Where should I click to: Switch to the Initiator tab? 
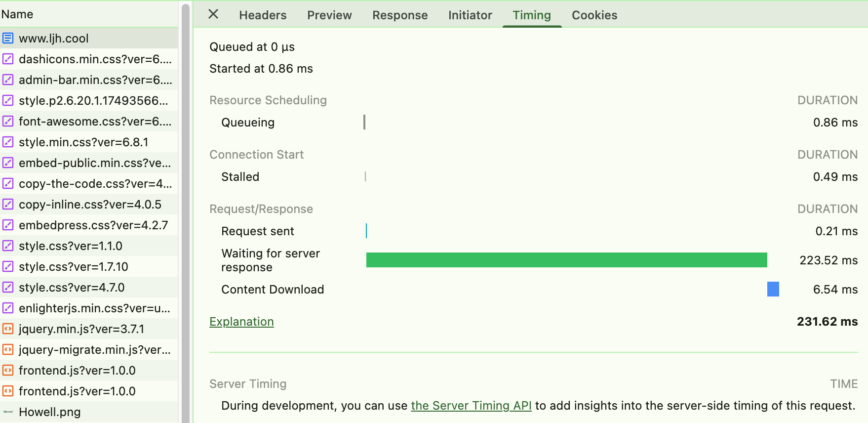tap(470, 15)
